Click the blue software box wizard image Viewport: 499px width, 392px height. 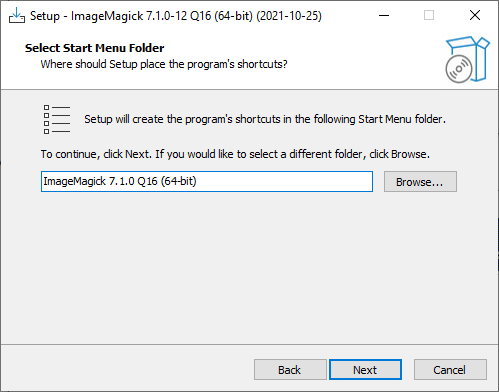pos(467,59)
